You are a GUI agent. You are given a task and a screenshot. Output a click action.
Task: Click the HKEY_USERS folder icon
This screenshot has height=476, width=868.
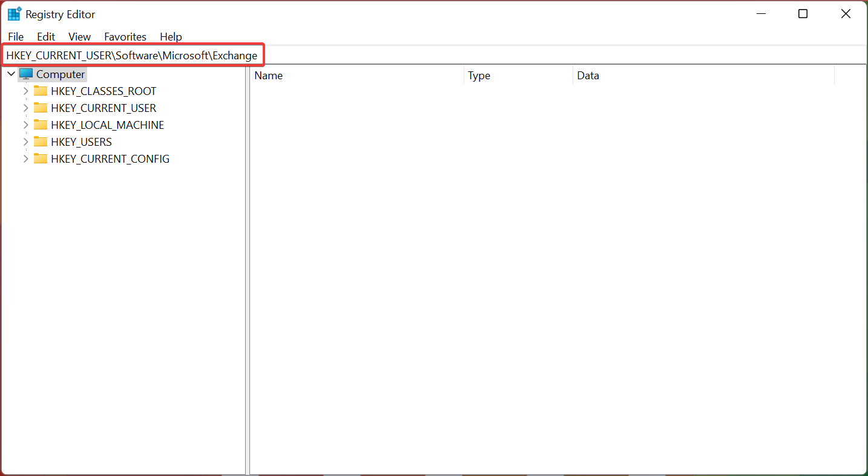pos(41,142)
